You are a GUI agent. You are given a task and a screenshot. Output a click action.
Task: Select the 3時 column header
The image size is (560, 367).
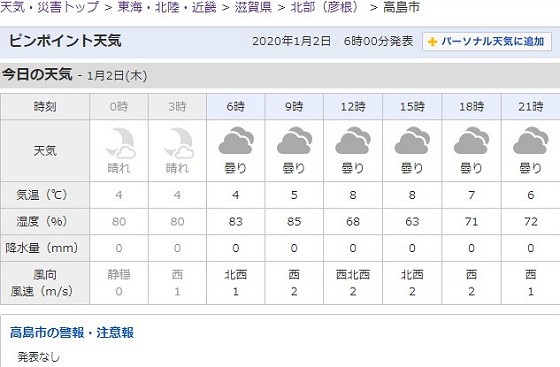178,106
